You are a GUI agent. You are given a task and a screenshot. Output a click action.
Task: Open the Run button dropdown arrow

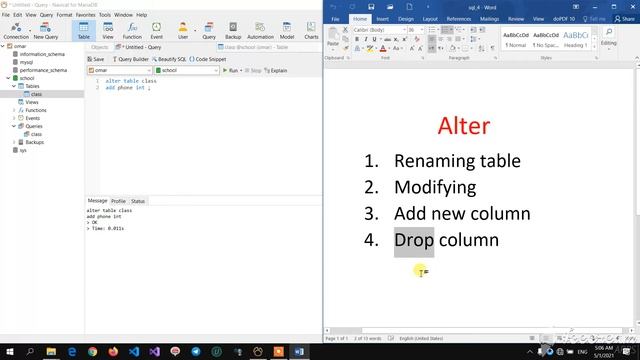coord(241,71)
